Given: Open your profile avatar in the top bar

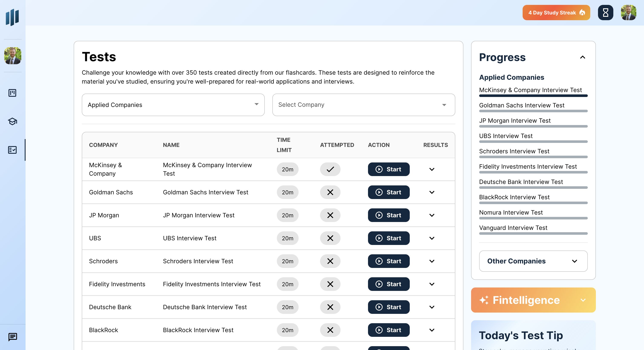Looking at the screenshot, I should 629,13.
